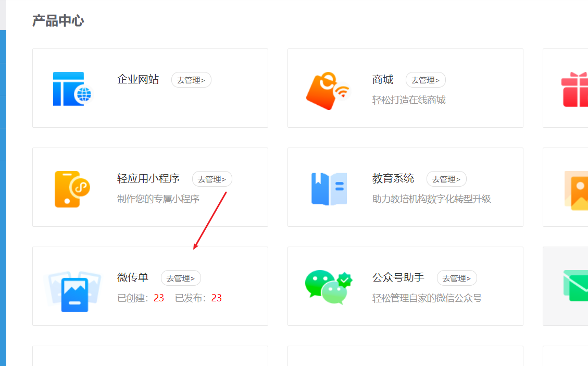Viewport: 588px width, 366px height.
Task: Click the 轻松打造在线商城 description
Action: point(409,100)
